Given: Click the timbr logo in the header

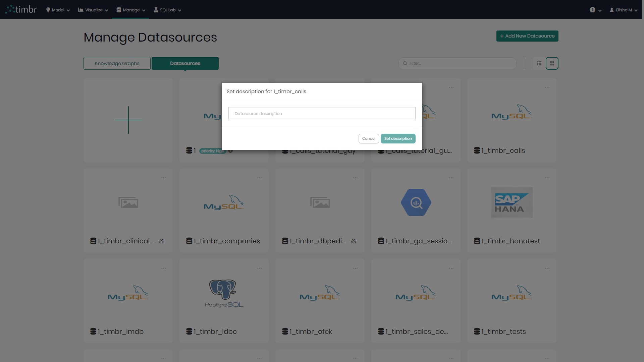Looking at the screenshot, I should [x=21, y=9].
